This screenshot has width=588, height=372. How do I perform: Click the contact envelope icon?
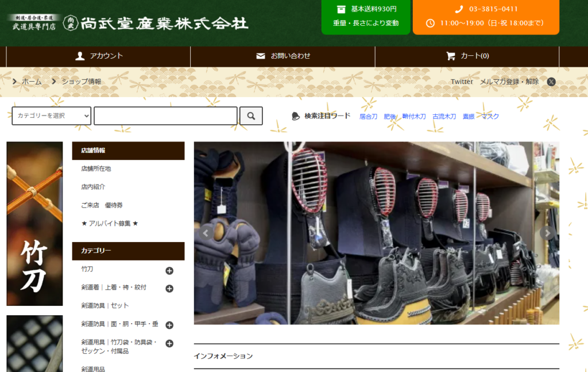(x=261, y=56)
